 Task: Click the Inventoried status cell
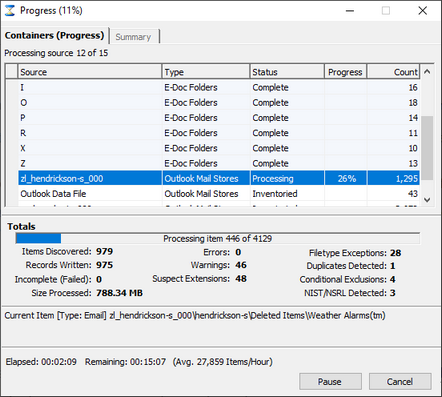[x=287, y=194]
